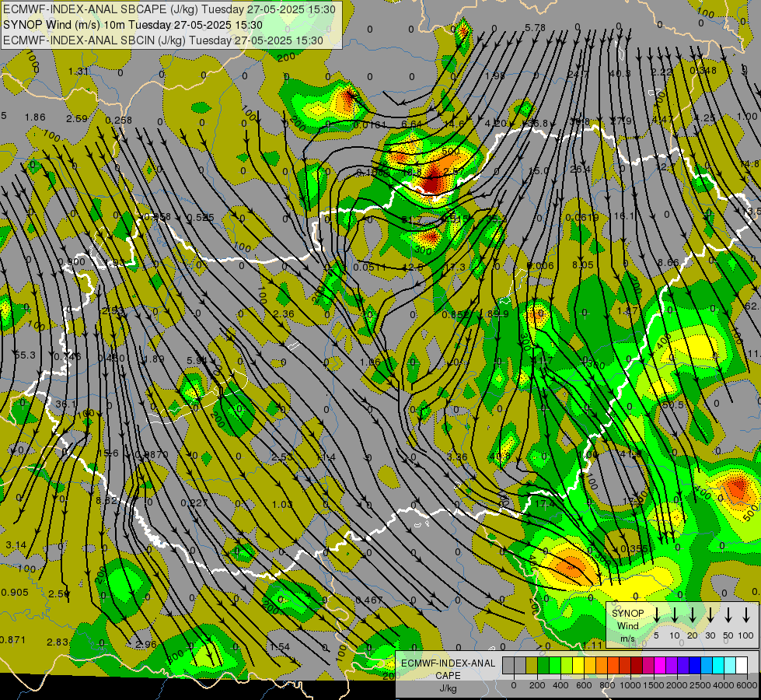Select the olive swatch in the CAPE legend
Viewport: 761px width, 700px height.
point(532,666)
